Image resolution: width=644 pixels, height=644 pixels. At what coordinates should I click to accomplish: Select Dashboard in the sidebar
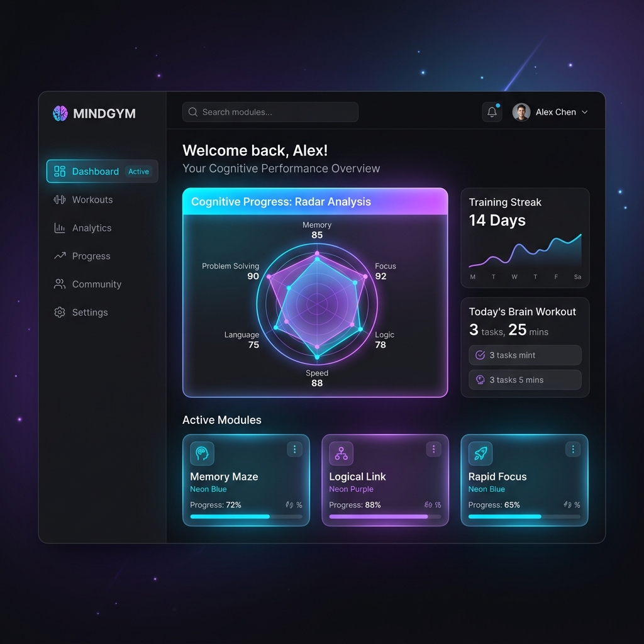(102, 171)
